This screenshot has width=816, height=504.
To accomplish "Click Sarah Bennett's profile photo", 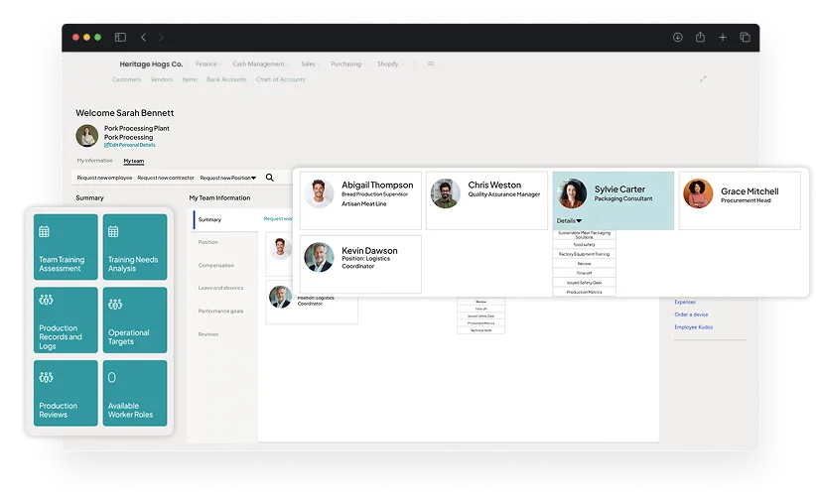I will click(87, 136).
